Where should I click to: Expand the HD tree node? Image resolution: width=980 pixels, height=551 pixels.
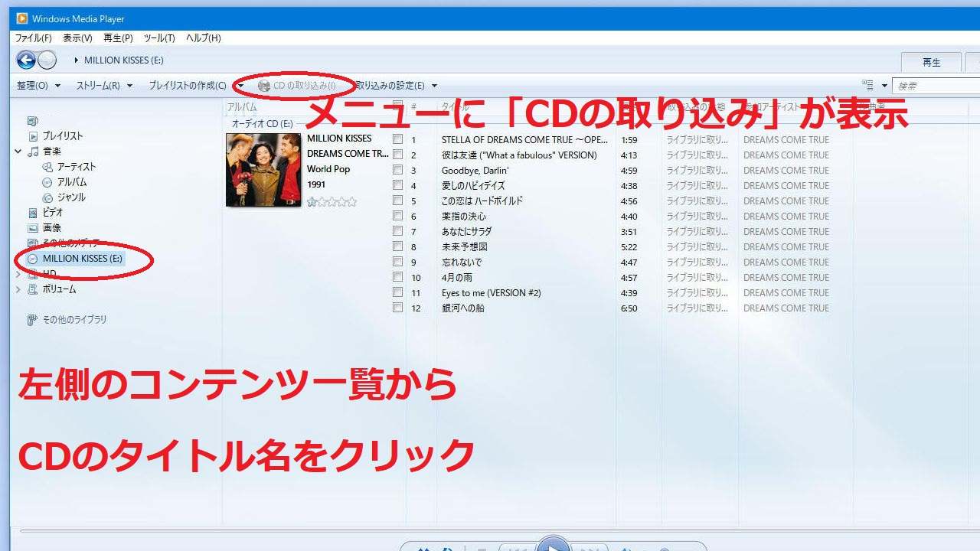click(x=18, y=274)
